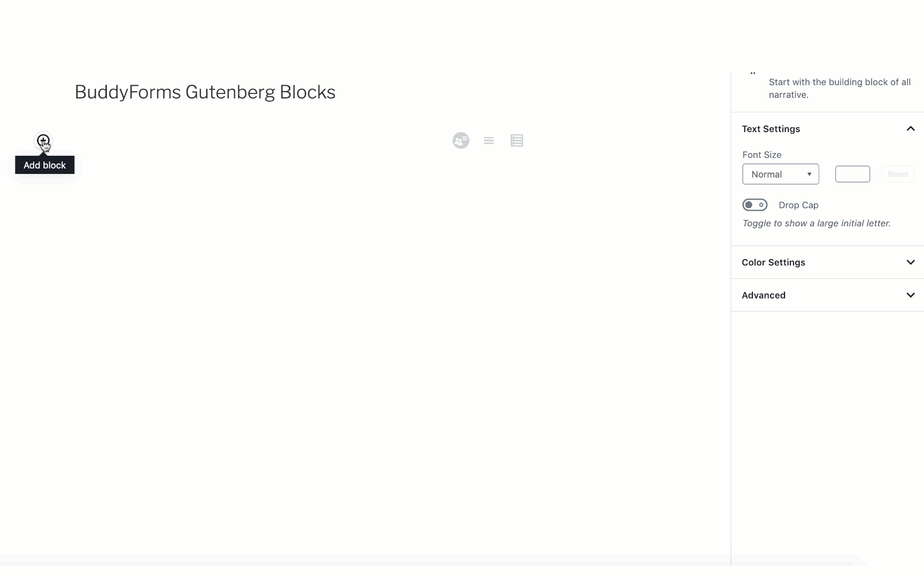Image resolution: width=924 pixels, height=578 pixels.
Task: Expand Color Settings via its down chevron
Action: point(911,262)
